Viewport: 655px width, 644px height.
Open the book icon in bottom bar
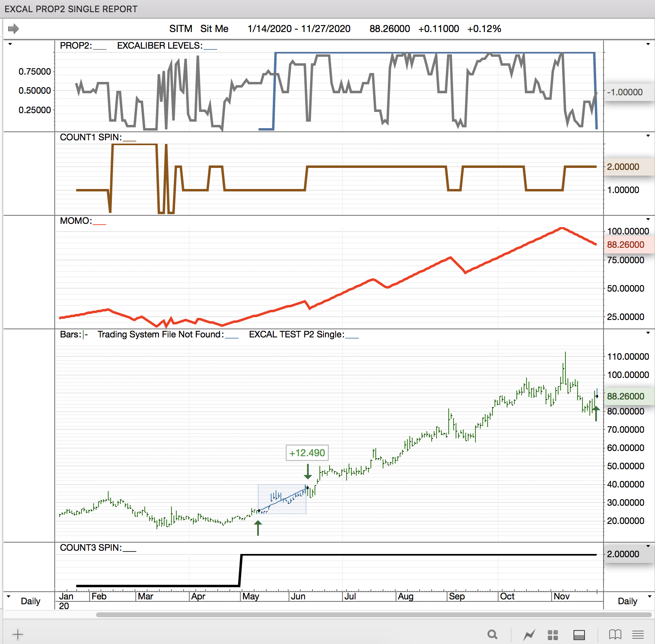click(x=615, y=634)
